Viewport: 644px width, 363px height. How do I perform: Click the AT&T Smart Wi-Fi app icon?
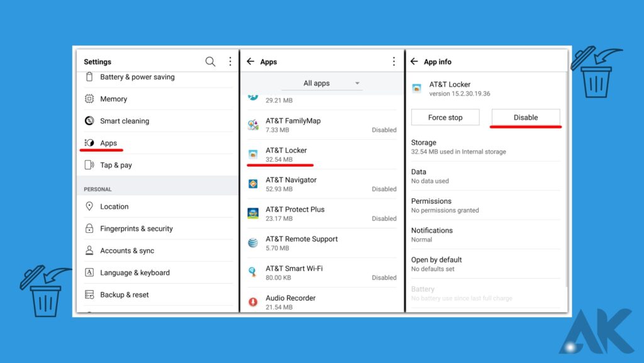tap(253, 272)
